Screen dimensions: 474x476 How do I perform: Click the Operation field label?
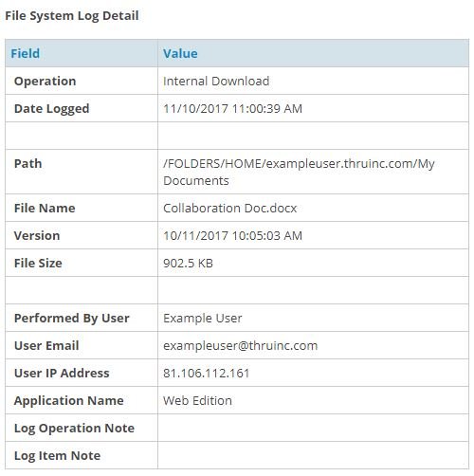tap(46, 82)
